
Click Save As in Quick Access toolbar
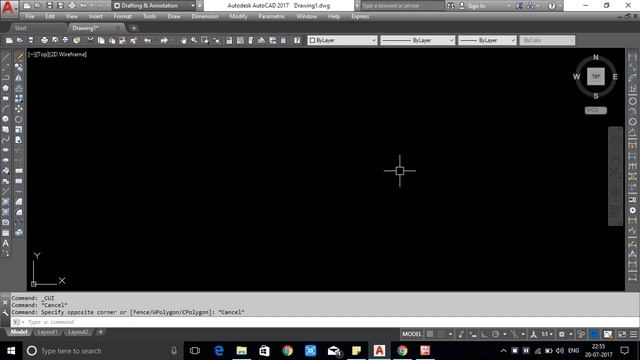point(60,6)
